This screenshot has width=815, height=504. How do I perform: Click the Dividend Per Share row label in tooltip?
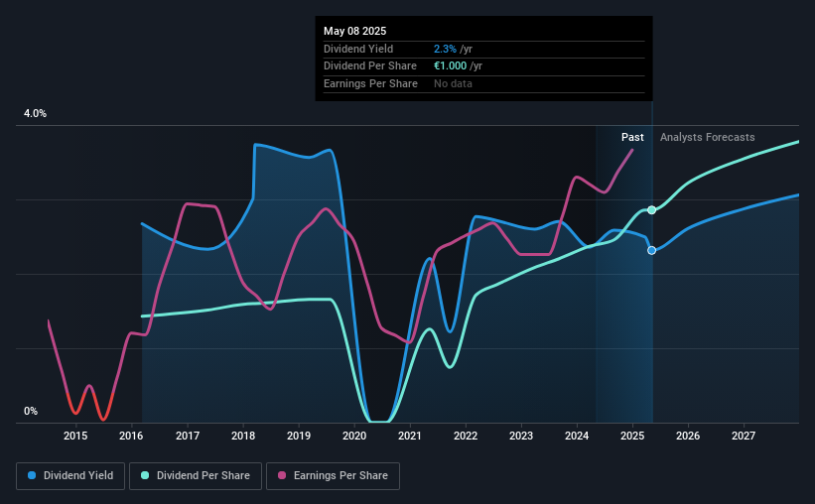(x=370, y=66)
